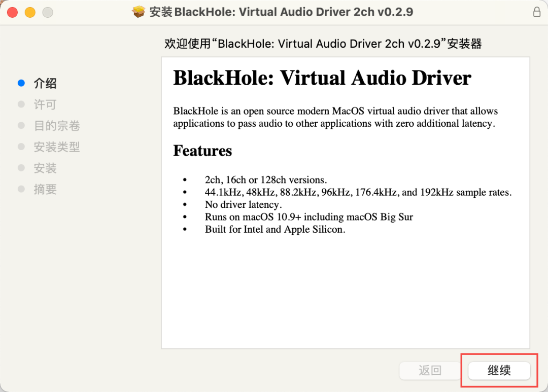Click the line 'No driver latency.'
This screenshot has height=392, width=548.
[243, 204]
